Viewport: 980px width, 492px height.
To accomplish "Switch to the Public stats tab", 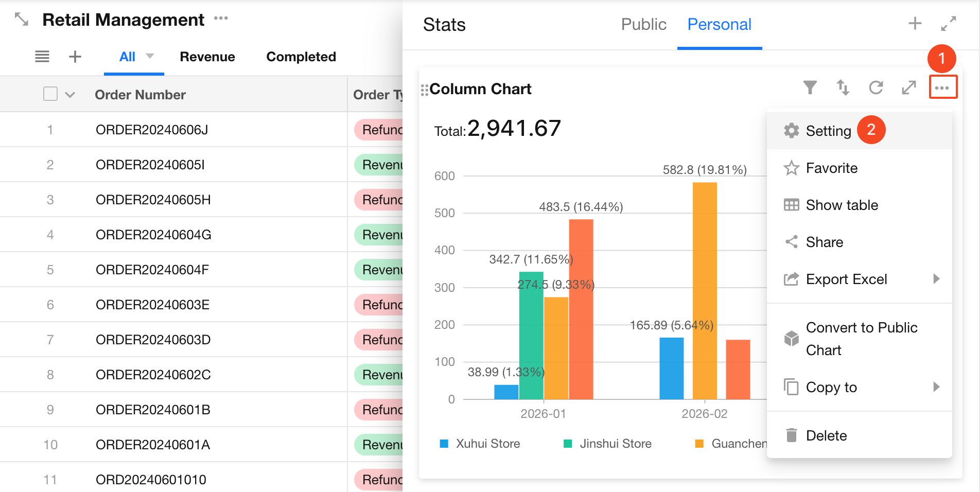I will coord(643,24).
